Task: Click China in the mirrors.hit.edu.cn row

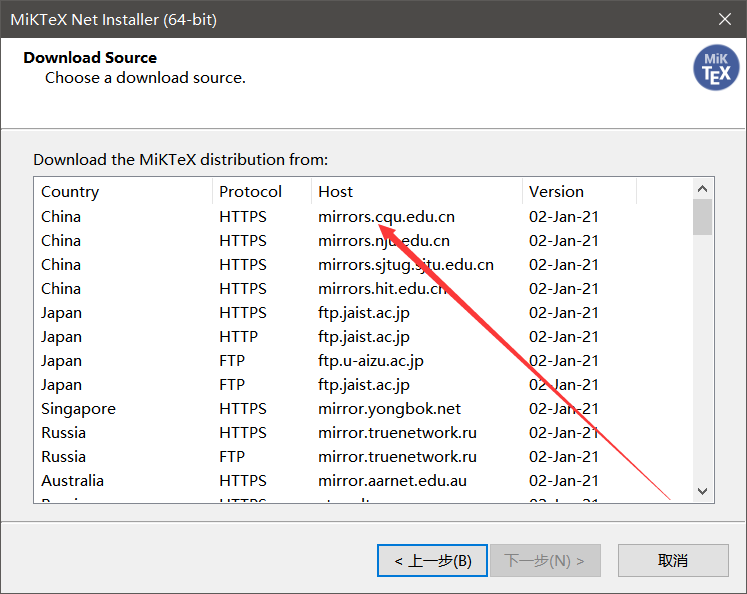Action: click(x=61, y=289)
